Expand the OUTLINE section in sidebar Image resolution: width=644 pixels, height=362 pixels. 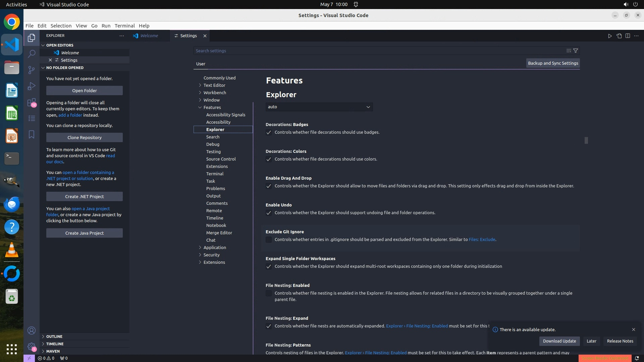[x=54, y=337]
